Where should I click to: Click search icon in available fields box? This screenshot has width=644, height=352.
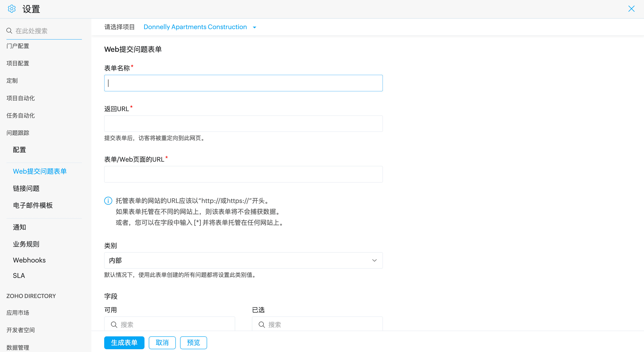pyautogui.click(x=114, y=325)
